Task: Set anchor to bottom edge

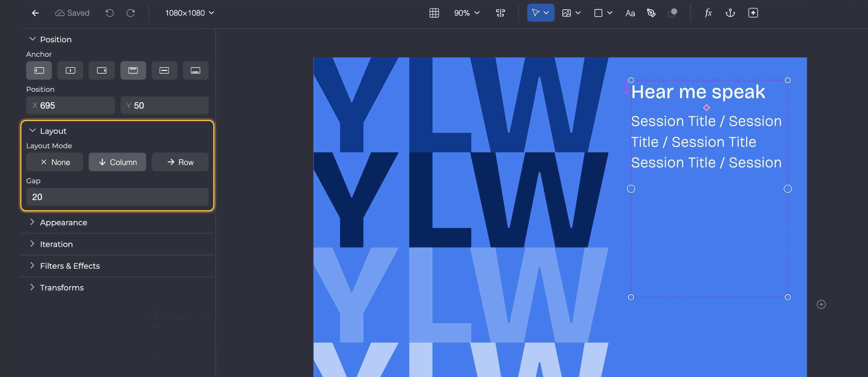Action: click(196, 70)
